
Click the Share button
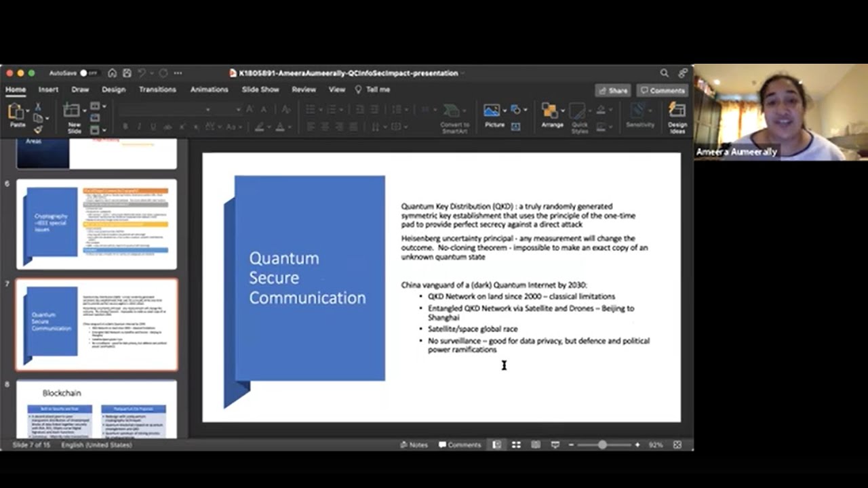pyautogui.click(x=612, y=90)
